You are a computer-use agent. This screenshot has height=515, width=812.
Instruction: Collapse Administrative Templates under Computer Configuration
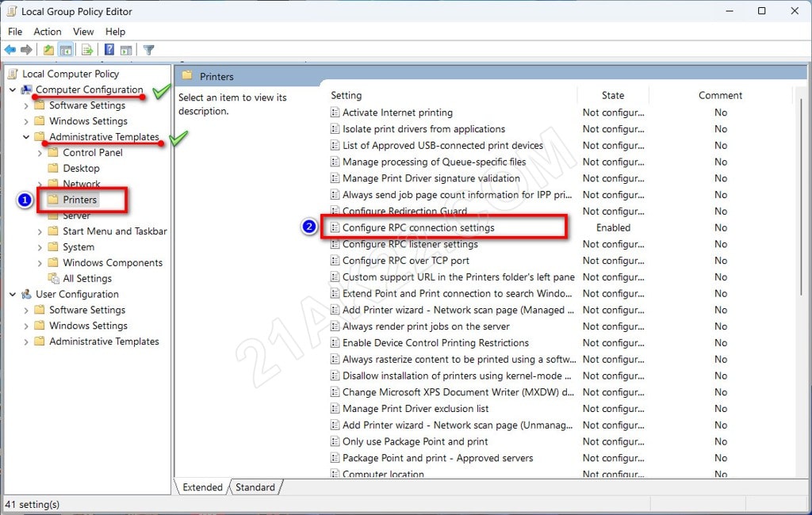coord(26,137)
